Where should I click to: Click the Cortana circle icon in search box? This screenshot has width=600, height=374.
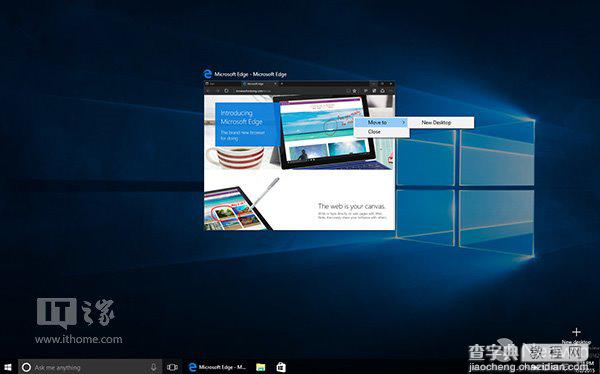[x=26, y=367]
